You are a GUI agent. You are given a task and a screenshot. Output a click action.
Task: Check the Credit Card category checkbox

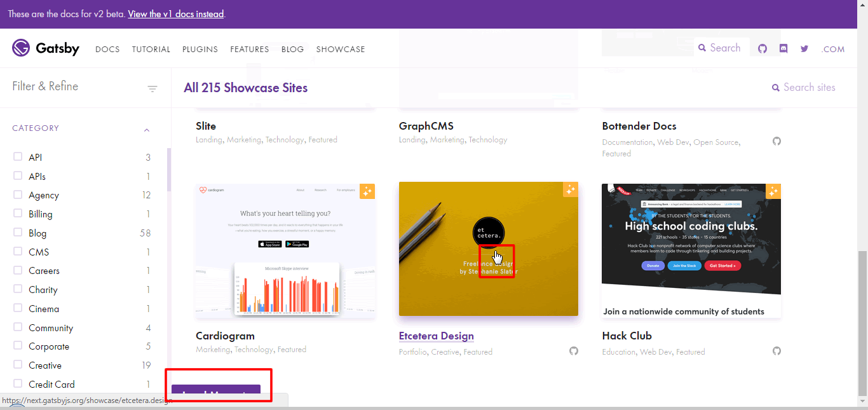18,384
